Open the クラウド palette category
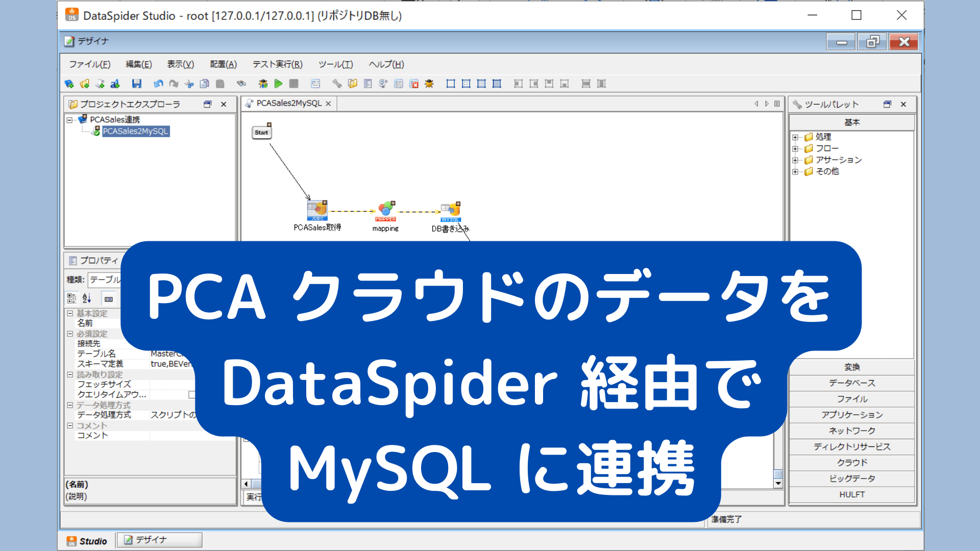 coord(851,463)
